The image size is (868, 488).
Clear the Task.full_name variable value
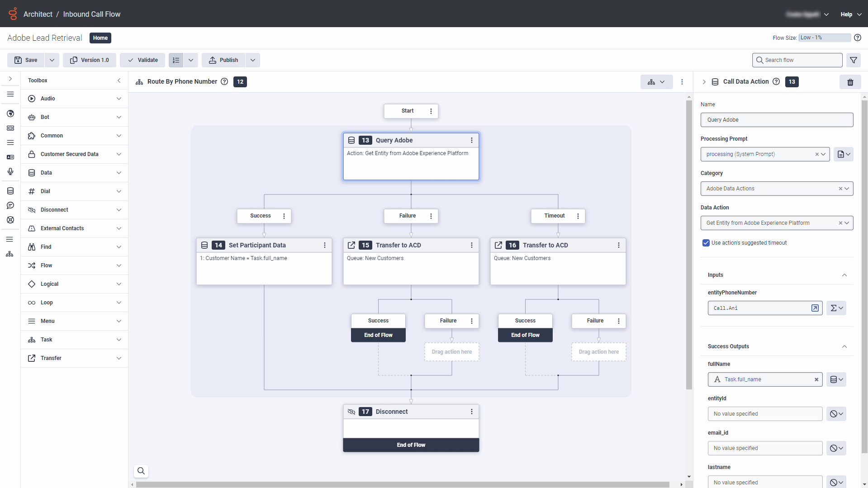click(x=816, y=379)
